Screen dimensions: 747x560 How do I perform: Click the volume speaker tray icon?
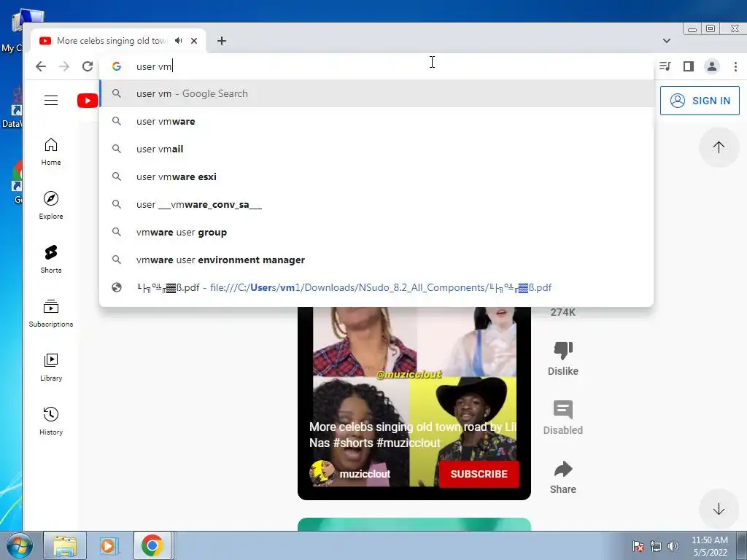[x=673, y=546]
